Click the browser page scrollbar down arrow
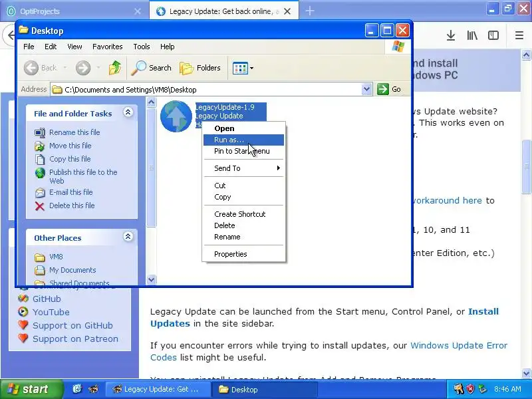Viewport: 532px width, 399px height. tap(526, 373)
